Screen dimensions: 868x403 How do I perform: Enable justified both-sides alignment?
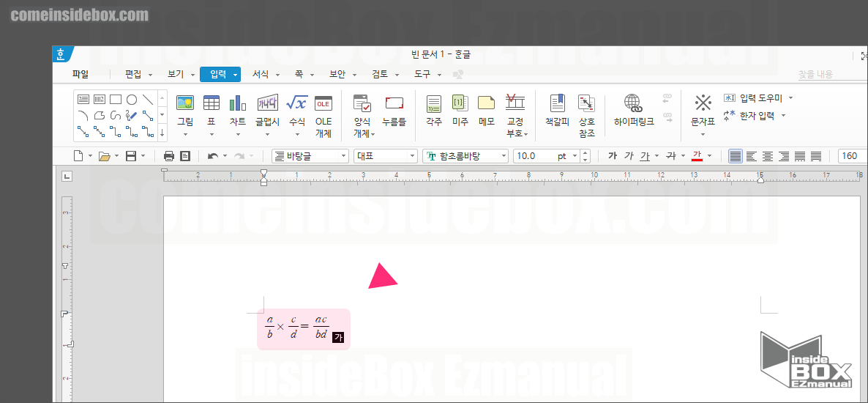[735, 156]
